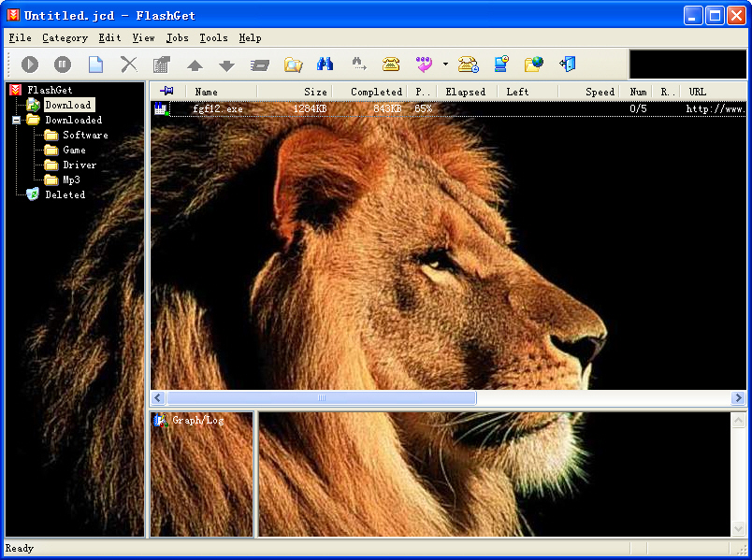This screenshot has width=752, height=560.
Task: Delete the selected job with the X icon
Action: [128, 65]
